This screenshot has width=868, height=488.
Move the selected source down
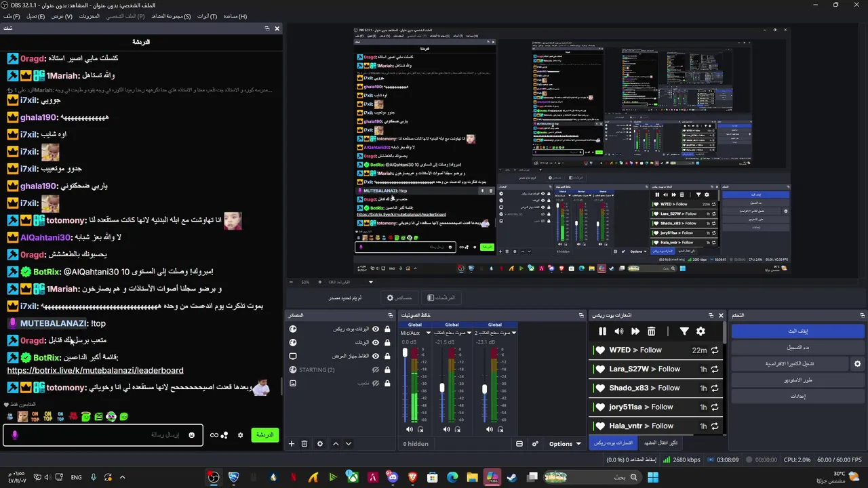[x=349, y=444]
